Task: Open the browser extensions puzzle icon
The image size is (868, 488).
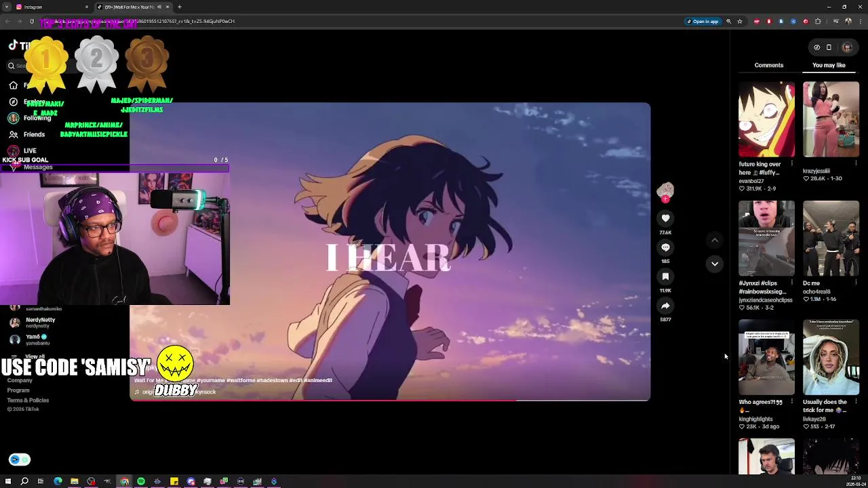Action: pos(818,21)
